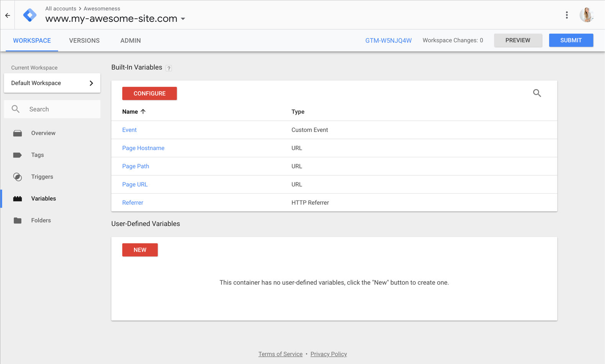Click the Built-In Variables heading
605x364 pixels.
click(x=137, y=67)
